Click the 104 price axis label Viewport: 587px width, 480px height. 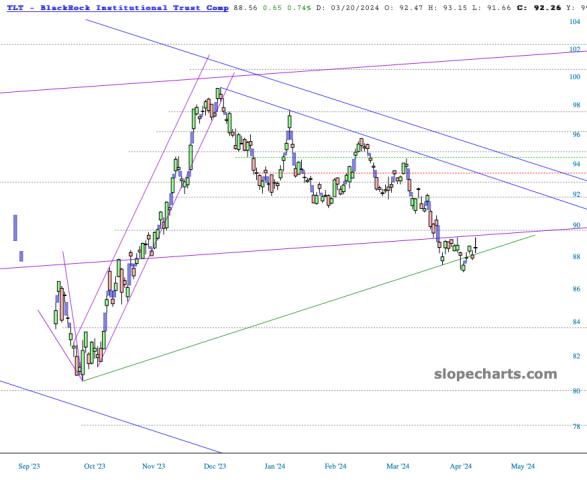pyautogui.click(x=575, y=22)
